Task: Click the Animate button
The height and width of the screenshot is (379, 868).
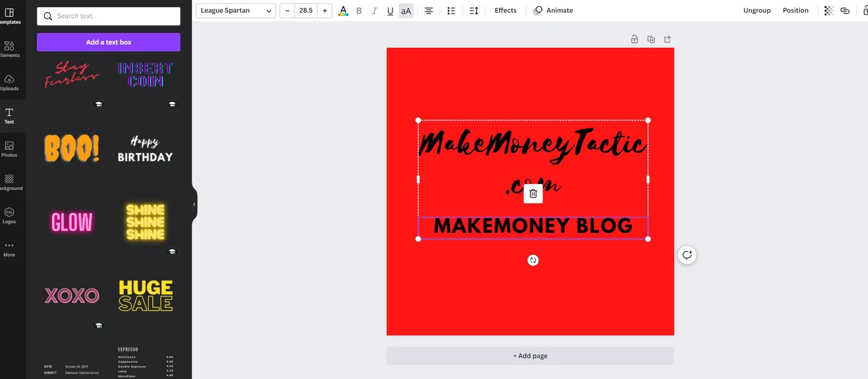Action: coord(553,10)
